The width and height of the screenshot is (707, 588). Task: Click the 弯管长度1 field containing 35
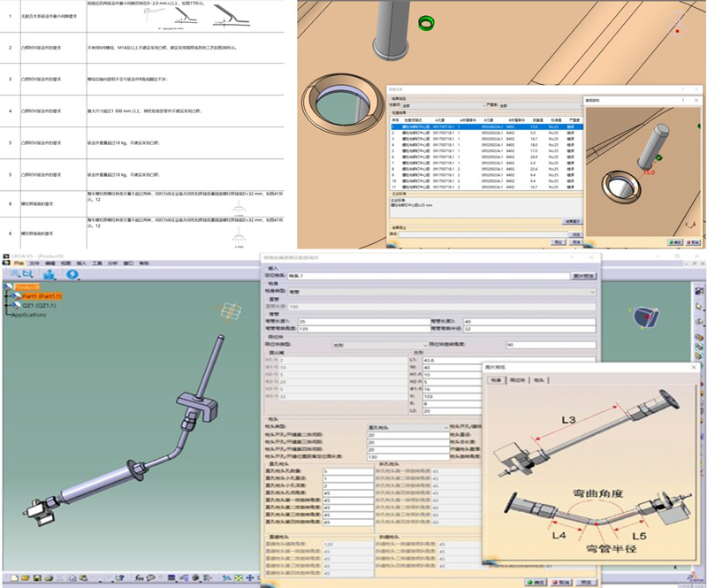(364, 322)
